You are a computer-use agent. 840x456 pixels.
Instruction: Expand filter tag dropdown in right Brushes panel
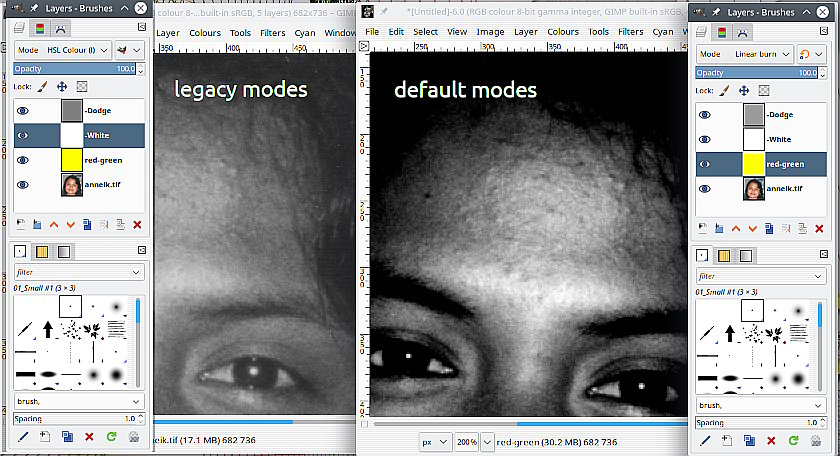(x=818, y=276)
